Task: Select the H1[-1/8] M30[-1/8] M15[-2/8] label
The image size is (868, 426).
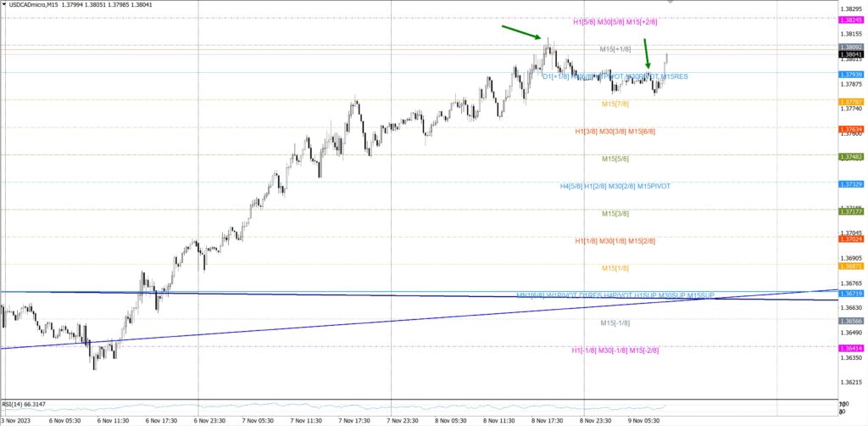Action: (615, 350)
